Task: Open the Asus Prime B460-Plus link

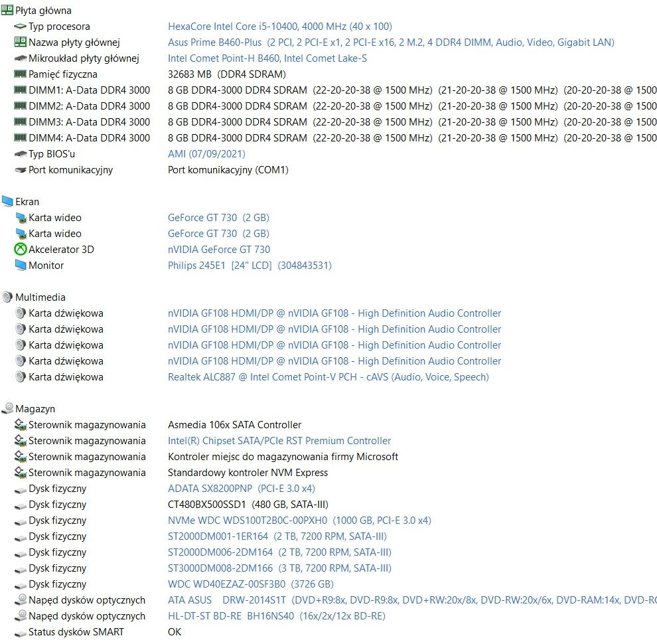Action: (391, 42)
